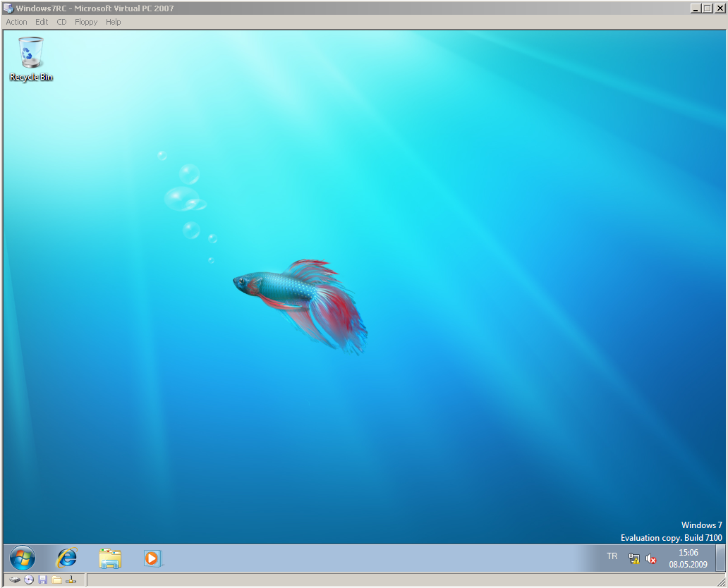728x588 pixels.
Task: Click the Virtual PC CD drive status icon
Action: 29,580
